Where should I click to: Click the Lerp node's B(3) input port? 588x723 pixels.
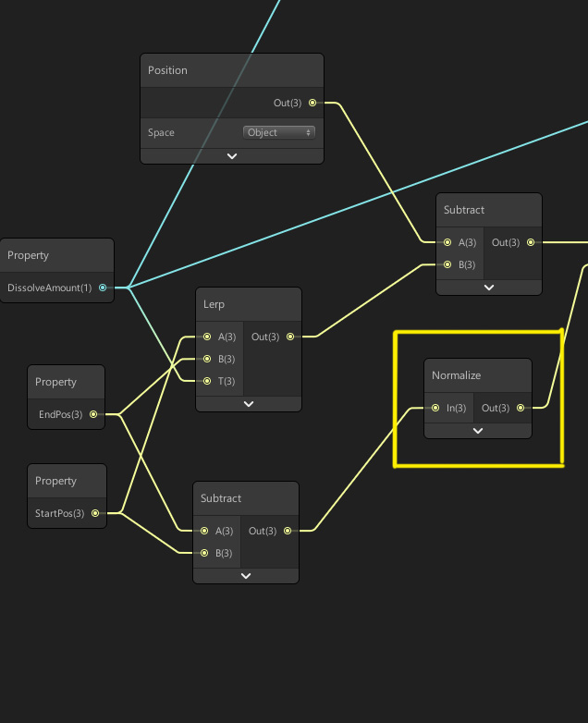(x=207, y=359)
